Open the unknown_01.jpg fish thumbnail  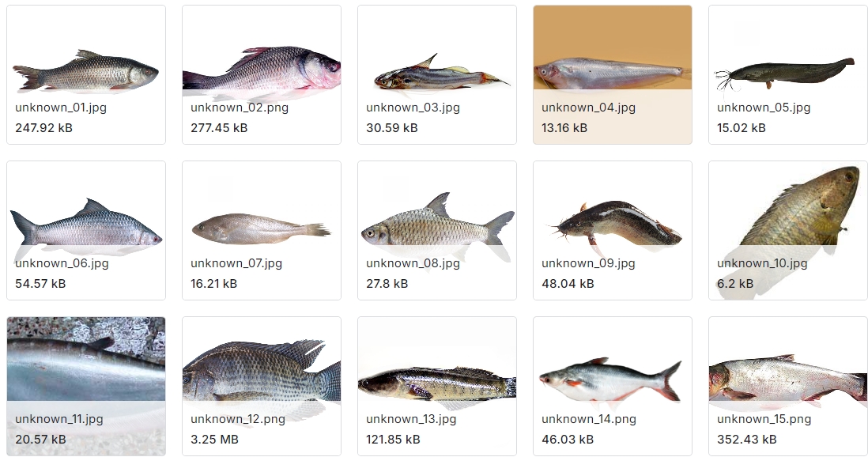(x=86, y=75)
